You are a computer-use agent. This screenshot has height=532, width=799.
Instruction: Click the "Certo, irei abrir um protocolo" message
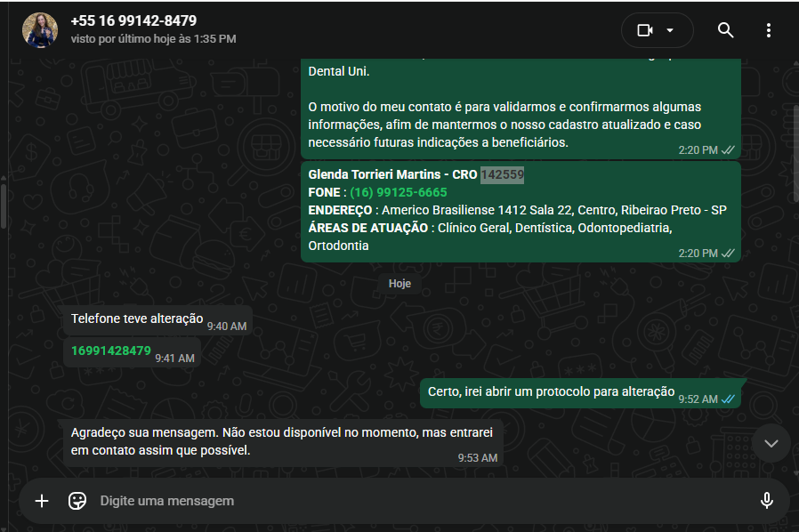pos(580,393)
